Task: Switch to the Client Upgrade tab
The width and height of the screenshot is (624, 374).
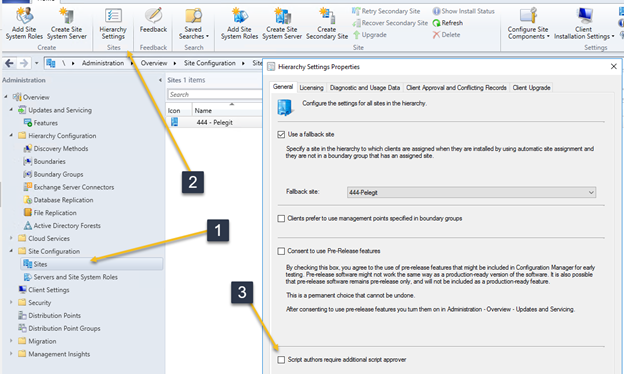Action: (x=531, y=88)
